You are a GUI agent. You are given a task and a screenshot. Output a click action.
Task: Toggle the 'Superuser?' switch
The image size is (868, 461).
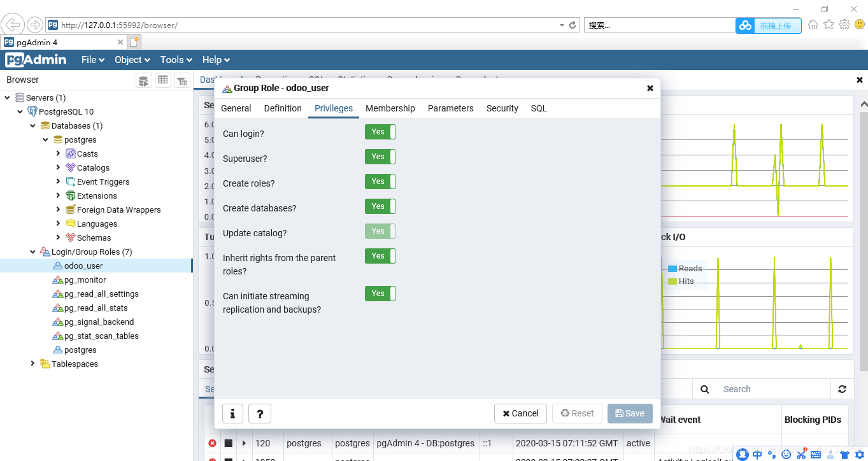click(380, 157)
